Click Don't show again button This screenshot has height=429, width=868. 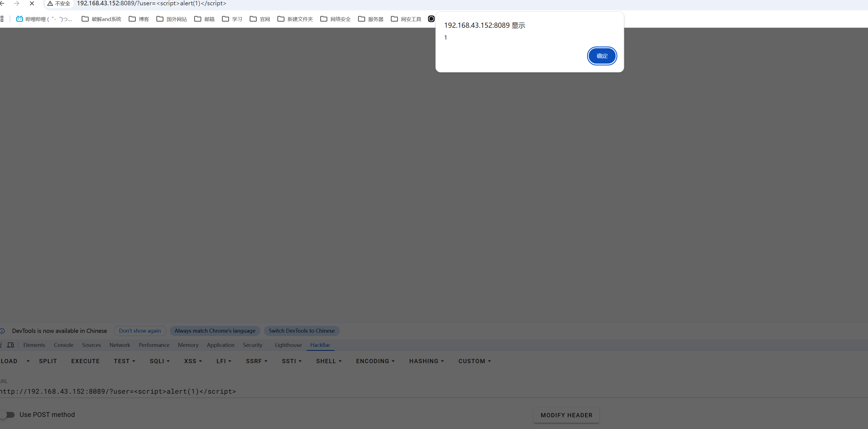pos(140,331)
